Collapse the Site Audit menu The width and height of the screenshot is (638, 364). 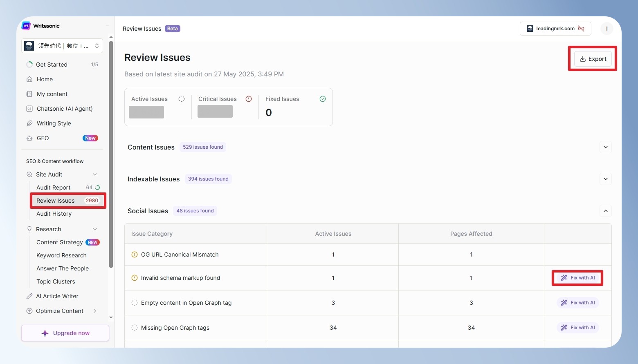95,174
